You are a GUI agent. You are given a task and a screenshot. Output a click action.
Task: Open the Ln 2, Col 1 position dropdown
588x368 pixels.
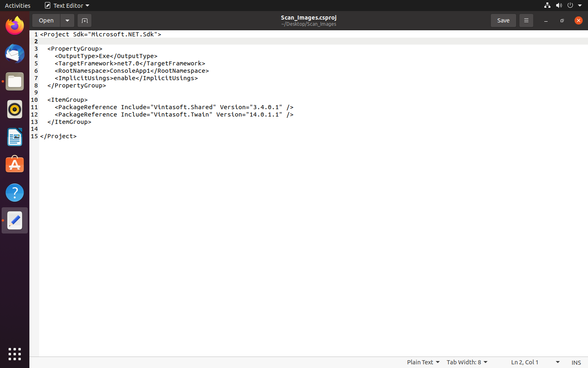tap(535, 362)
